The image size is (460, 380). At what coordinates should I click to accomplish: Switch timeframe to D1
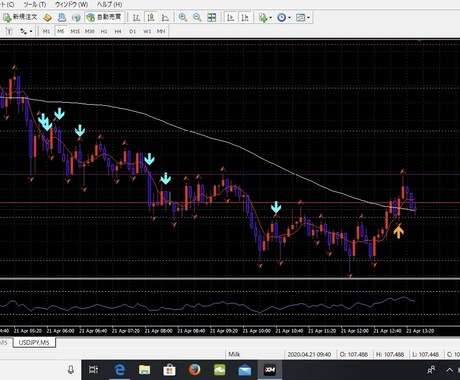click(x=132, y=31)
